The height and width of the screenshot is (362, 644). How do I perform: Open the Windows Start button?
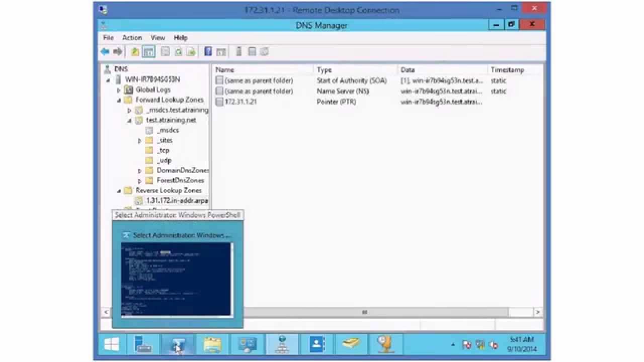[111, 344]
